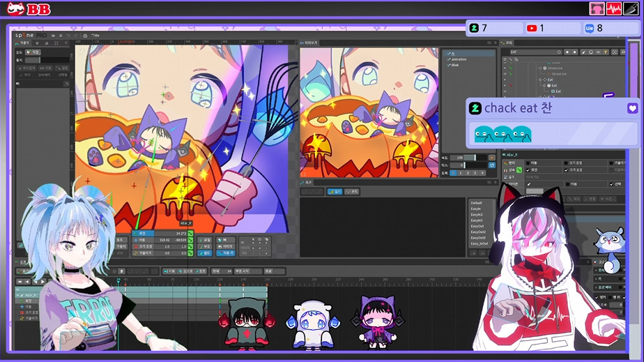Select the Rotate (회전) transform tool
Image resolution: width=644 pixels, height=362 pixels.
coord(143,234)
